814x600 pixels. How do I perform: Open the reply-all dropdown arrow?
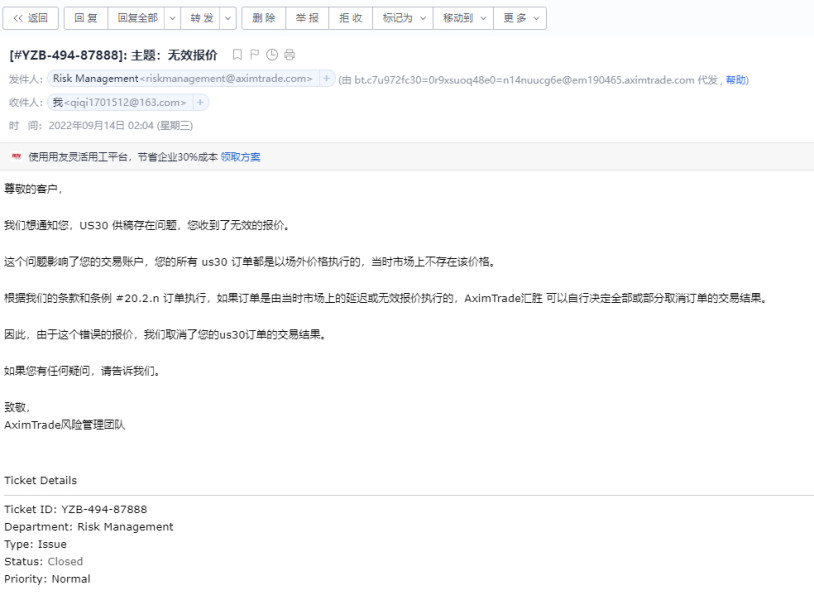pyautogui.click(x=173, y=18)
